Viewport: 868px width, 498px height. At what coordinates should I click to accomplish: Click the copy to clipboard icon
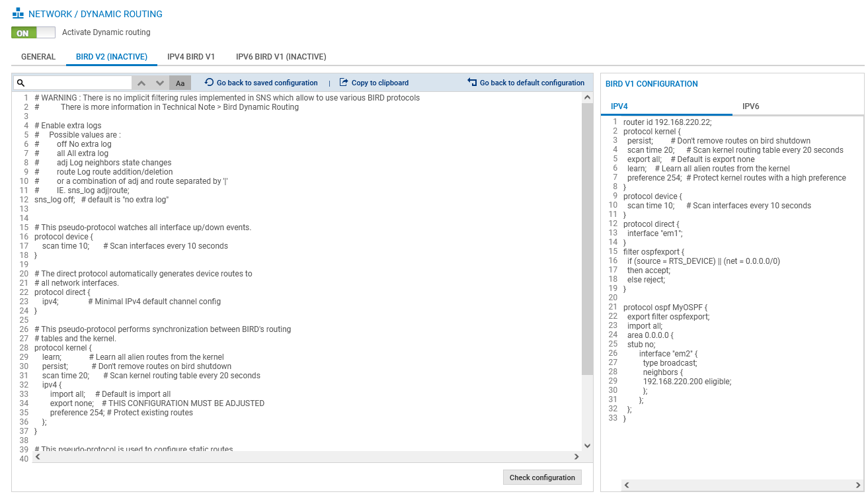[x=344, y=83]
